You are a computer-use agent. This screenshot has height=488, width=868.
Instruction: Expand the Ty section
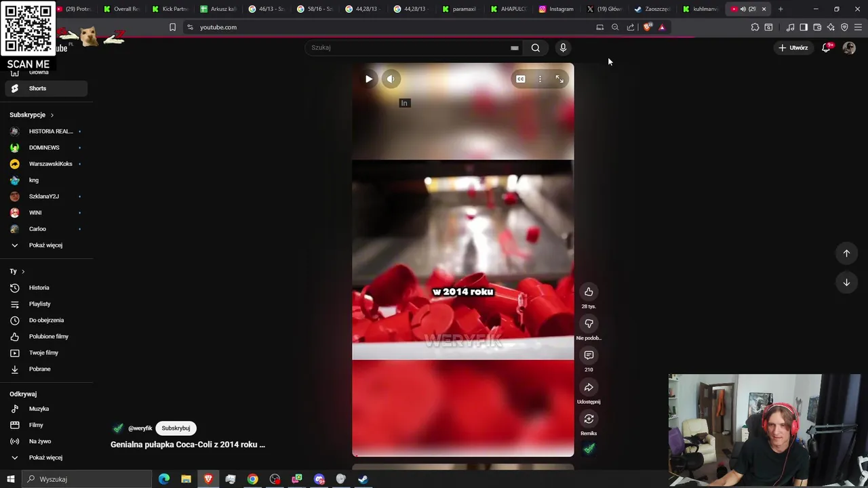pyautogui.click(x=17, y=271)
